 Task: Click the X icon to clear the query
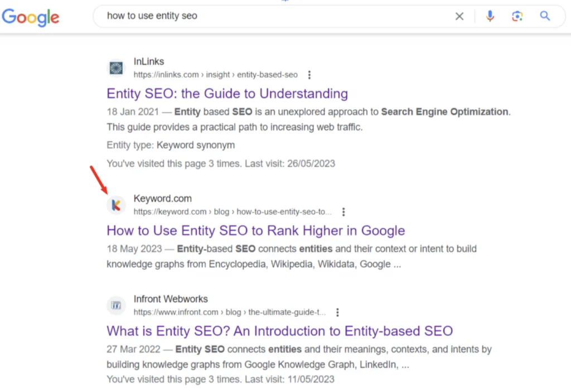tap(459, 16)
